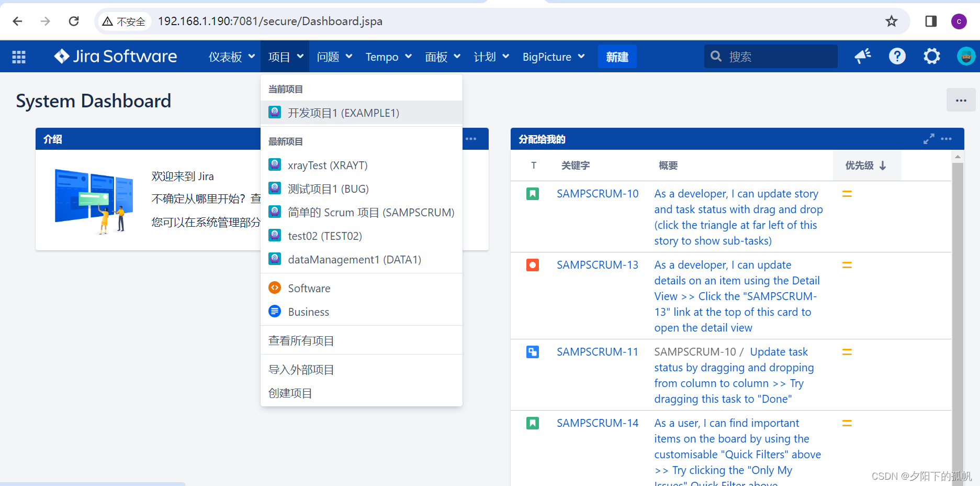Open the Chrome profile avatar

(959, 21)
